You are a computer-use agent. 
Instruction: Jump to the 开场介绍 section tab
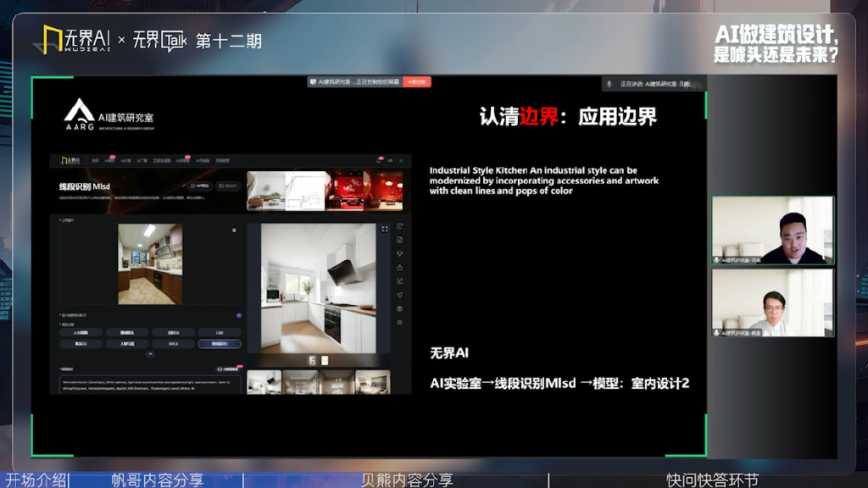(36, 480)
